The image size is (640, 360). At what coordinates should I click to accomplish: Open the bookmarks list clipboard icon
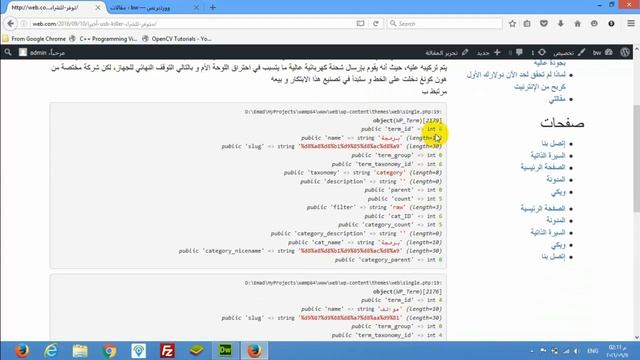coord(527,24)
